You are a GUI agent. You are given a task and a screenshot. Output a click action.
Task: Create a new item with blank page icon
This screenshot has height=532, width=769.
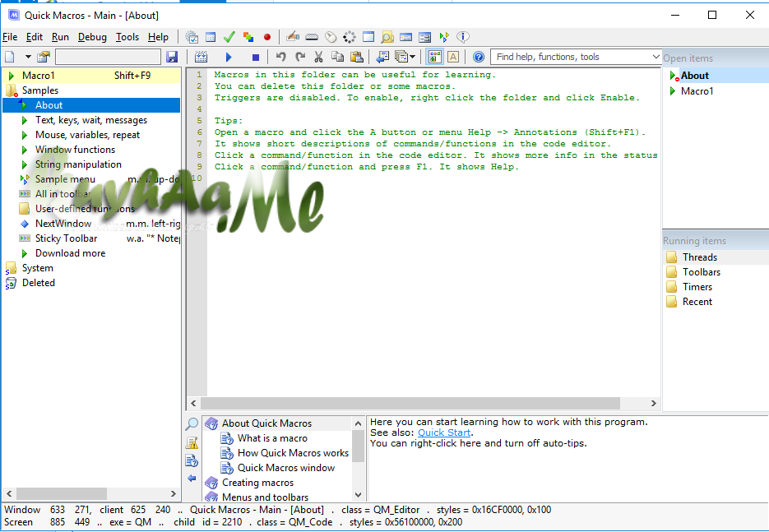coord(10,57)
